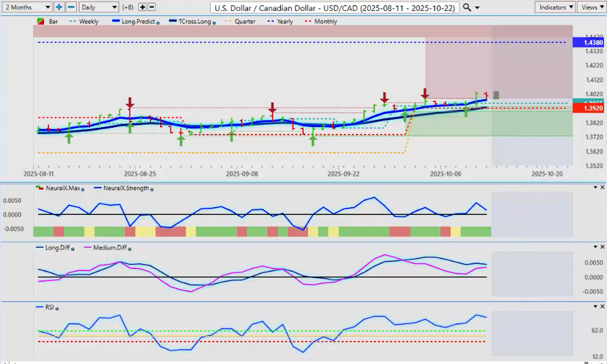This screenshot has width=607, height=364.
Task: Open the Indicators menu
Action: click(x=554, y=7)
